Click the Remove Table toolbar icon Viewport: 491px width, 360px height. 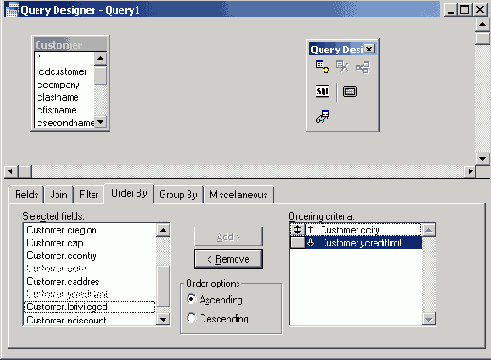[342, 67]
